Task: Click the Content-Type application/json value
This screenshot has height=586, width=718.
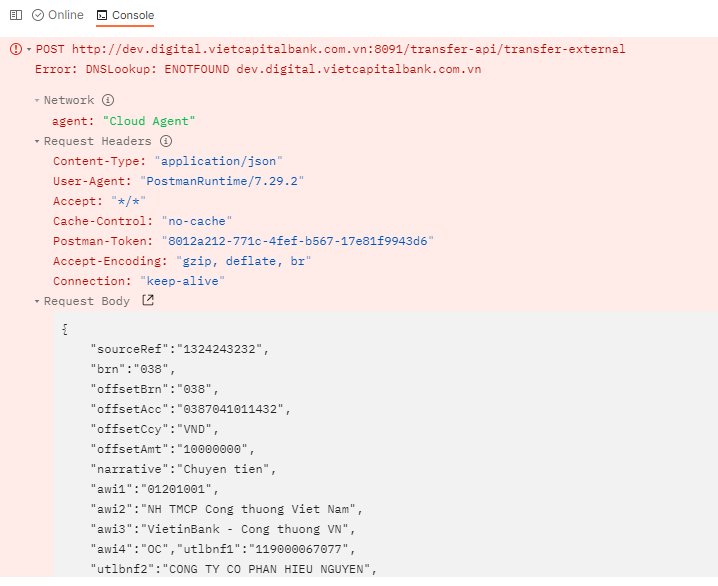Action: (x=218, y=161)
